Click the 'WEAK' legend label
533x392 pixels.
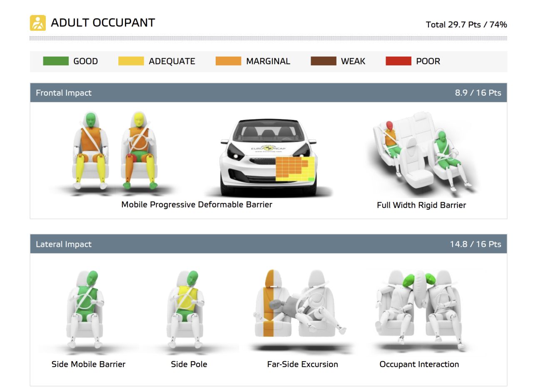(x=353, y=61)
